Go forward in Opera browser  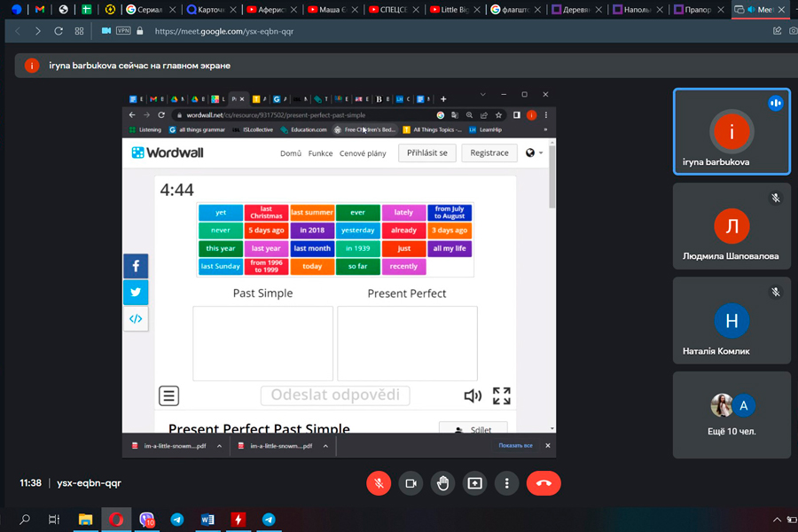tap(37, 31)
